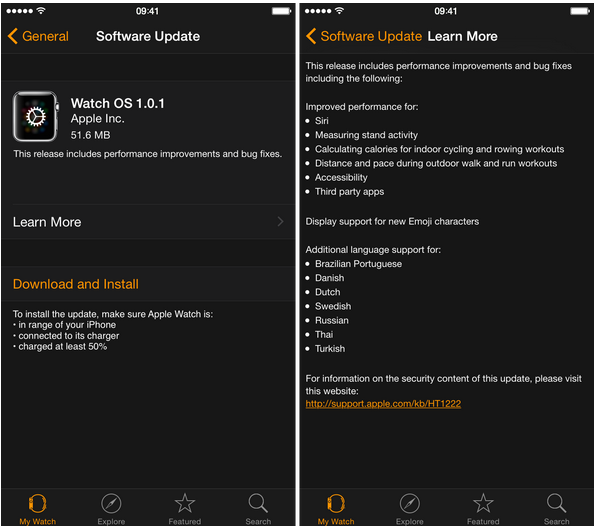Go back to General in left screen
The height and width of the screenshot is (526, 594).
coord(38,36)
